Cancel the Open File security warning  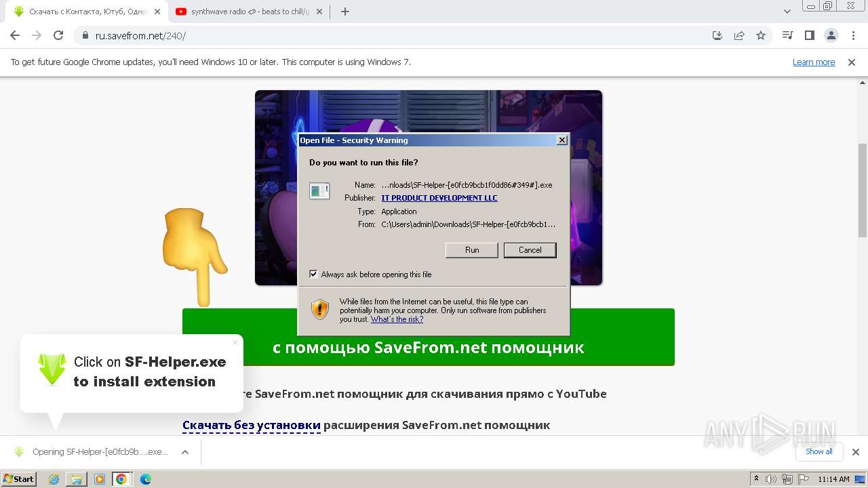[x=530, y=250]
